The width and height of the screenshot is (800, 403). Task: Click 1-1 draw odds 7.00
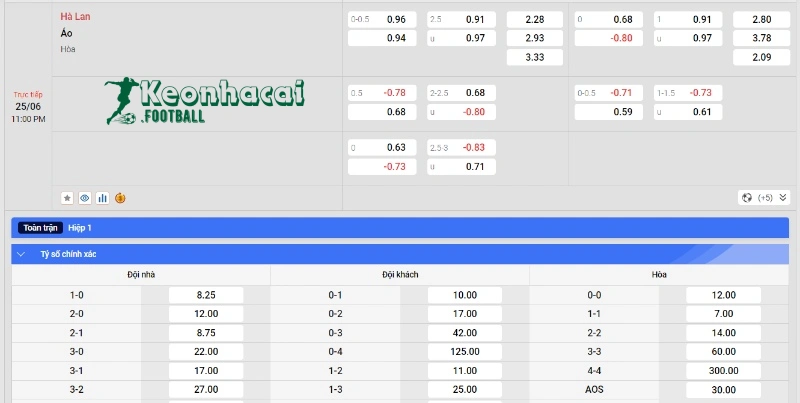[x=723, y=314]
